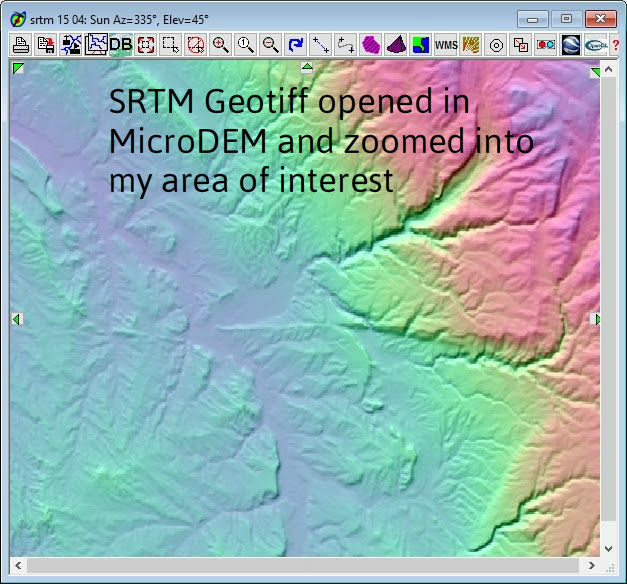Click the red full-extent frame icon
The height and width of the screenshot is (584, 627).
click(146, 45)
